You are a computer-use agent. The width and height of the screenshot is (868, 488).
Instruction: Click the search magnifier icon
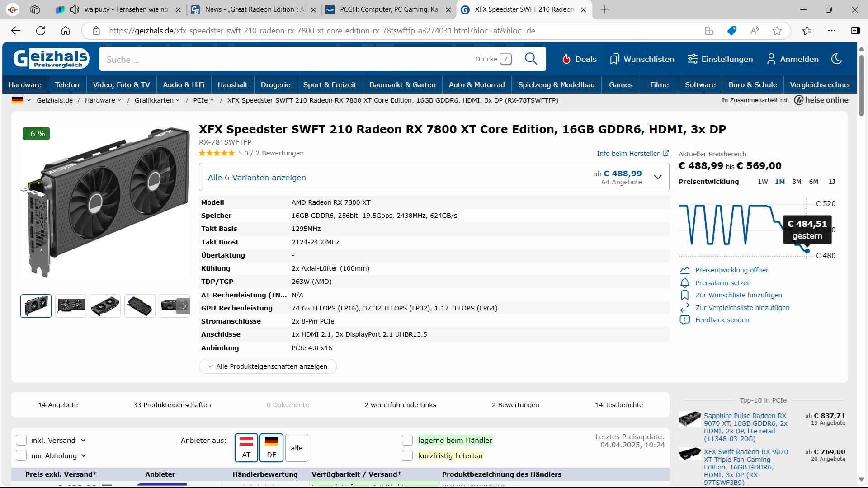click(531, 59)
